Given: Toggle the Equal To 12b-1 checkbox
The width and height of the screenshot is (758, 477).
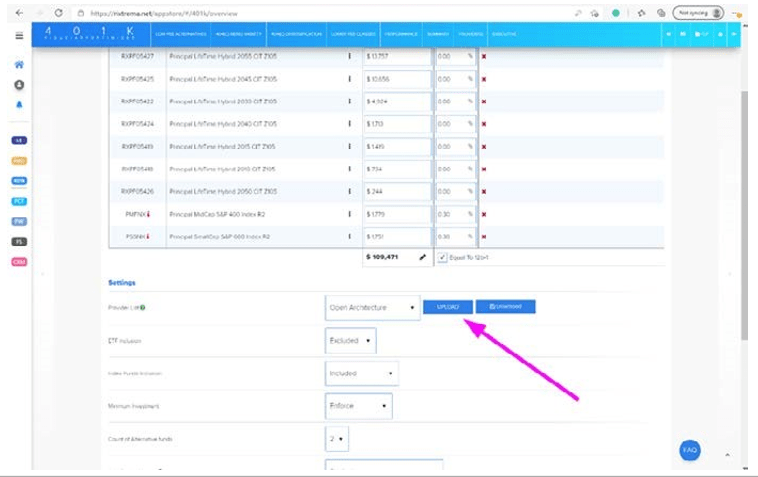Looking at the screenshot, I should click(x=443, y=257).
